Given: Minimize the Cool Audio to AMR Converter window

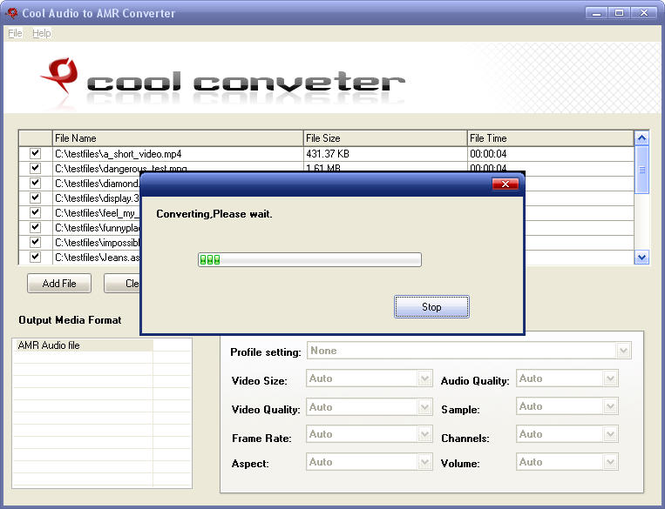Looking at the screenshot, I should point(597,13).
